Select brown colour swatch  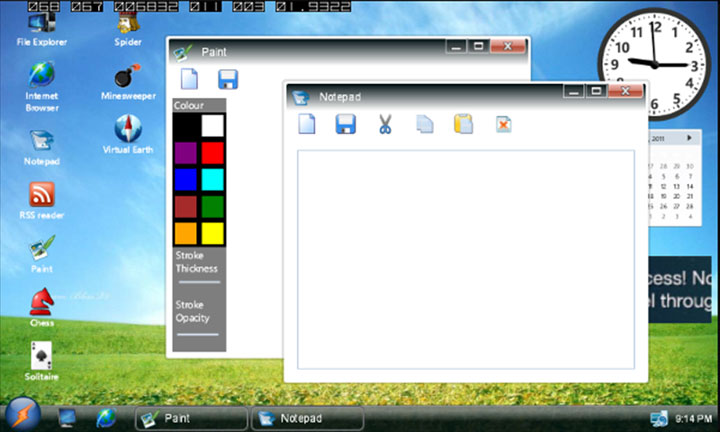click(186, 207)
